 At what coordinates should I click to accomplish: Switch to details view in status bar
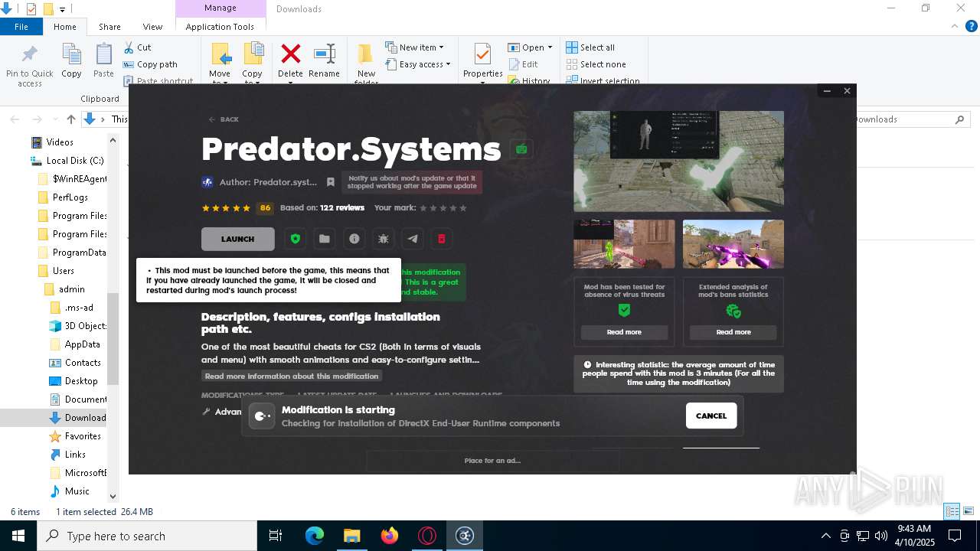click(x=952, y=511)
